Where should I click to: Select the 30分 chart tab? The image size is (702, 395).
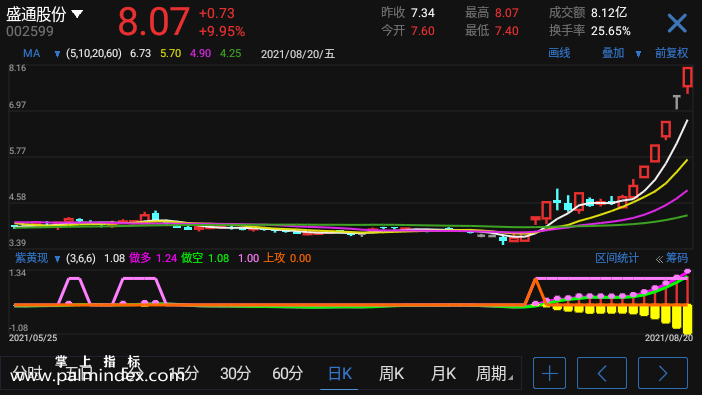click(x=235, y=374)
